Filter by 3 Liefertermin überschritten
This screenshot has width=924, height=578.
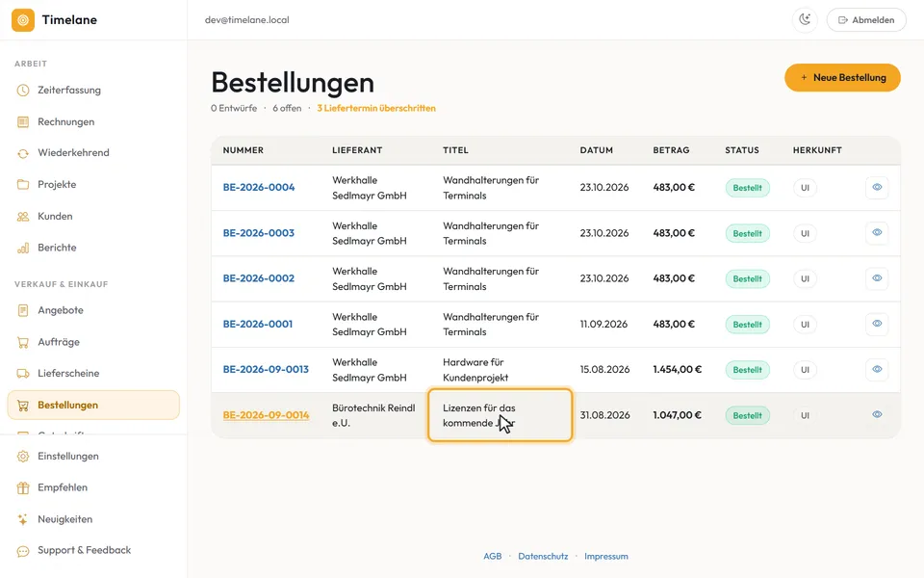pos(376,109)
